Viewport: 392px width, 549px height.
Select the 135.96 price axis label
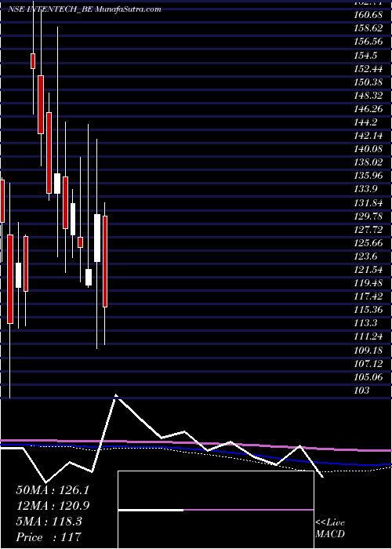(368, 176)
